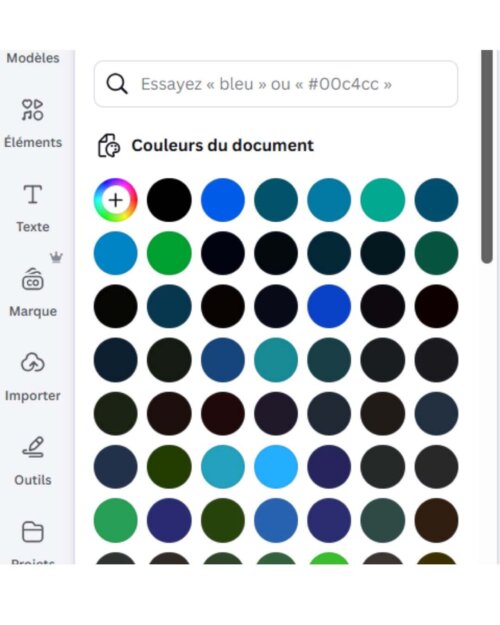The width and height of the screenshot is (500, 625).
Task: Open the Éléments panel in sidebar
Action: point(33,123)
